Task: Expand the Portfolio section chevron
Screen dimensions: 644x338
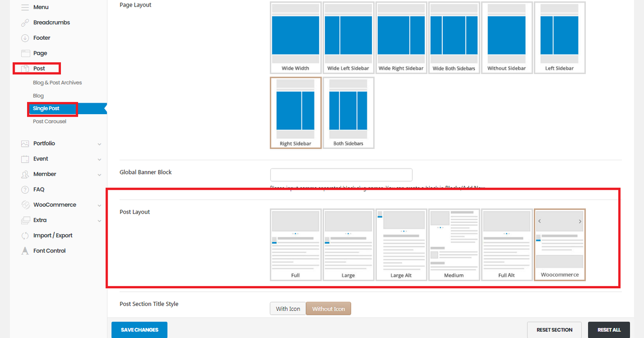Action: (x=99, y=144)
